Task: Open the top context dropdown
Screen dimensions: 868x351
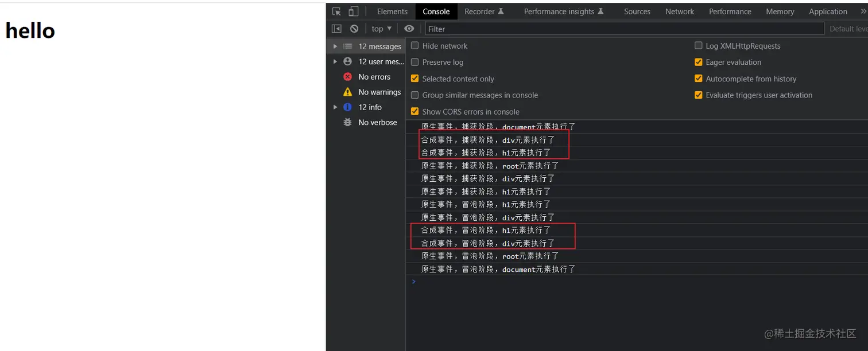Action: tap(381, 29)
